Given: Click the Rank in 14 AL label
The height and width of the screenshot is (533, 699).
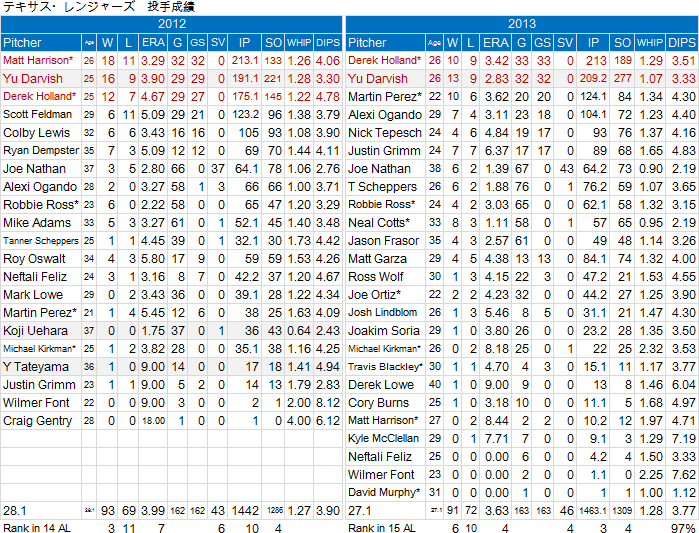Looking at the screenshot, I should [37, 528].
